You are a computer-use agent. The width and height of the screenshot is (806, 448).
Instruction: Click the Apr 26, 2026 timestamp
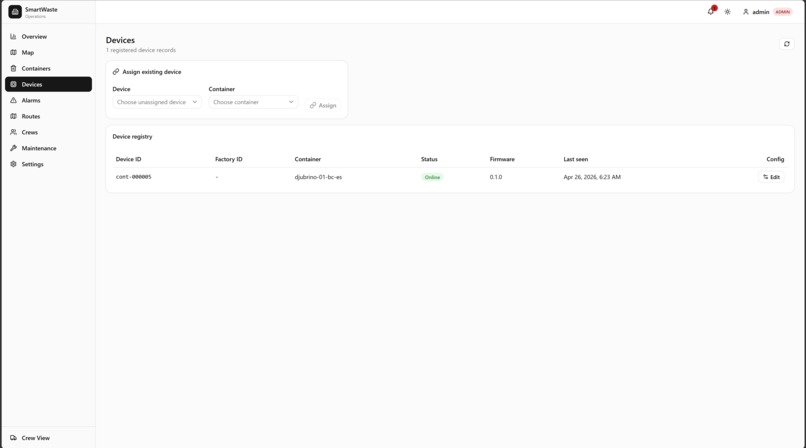[592, 177]
